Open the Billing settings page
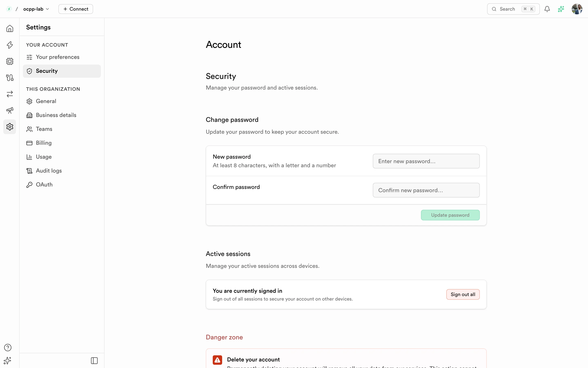Viewport: 588px width, 368px height. [x=62, y=143]
